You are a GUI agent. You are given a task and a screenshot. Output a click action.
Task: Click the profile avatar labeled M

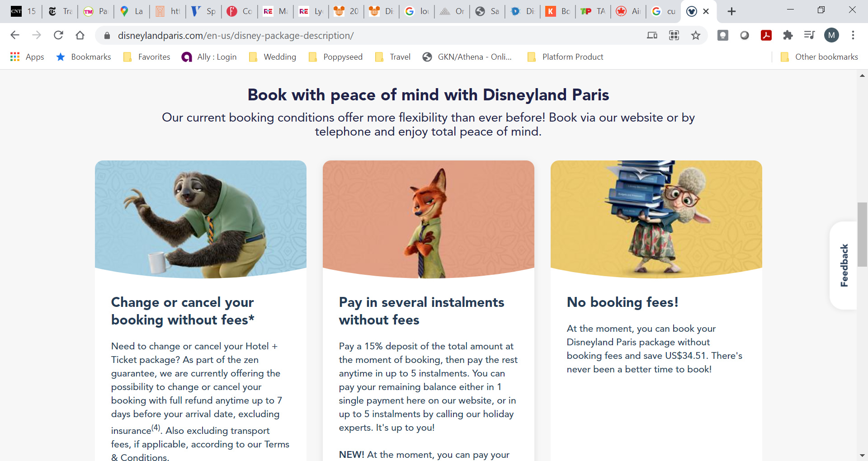click(x=831, y=35)
